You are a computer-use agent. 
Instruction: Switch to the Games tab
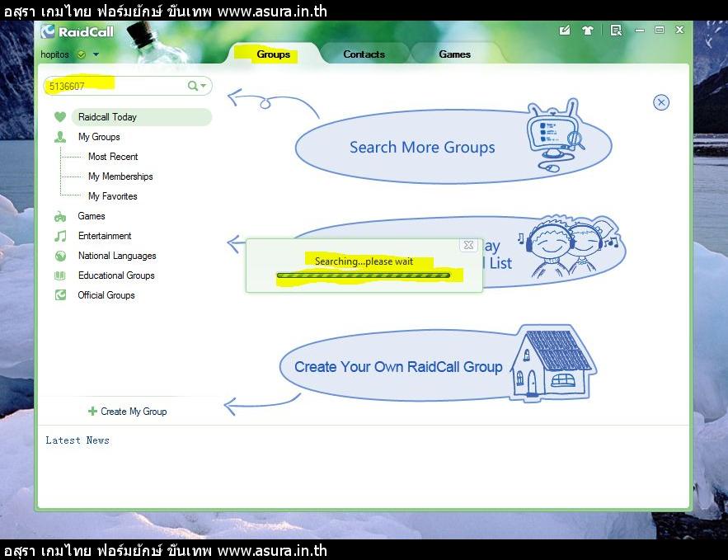pos(454,54)
